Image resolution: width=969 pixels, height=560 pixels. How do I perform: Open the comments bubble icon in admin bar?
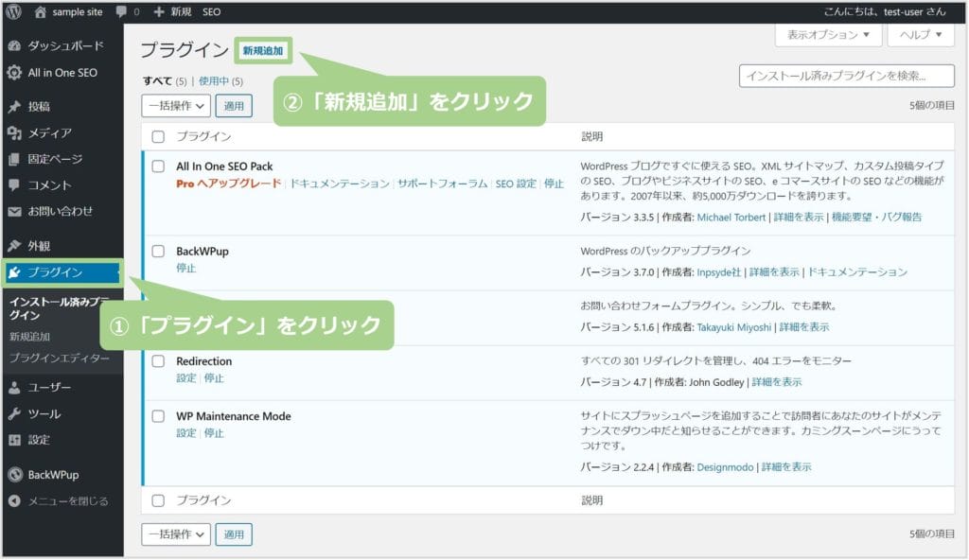(x=121, y=11)
